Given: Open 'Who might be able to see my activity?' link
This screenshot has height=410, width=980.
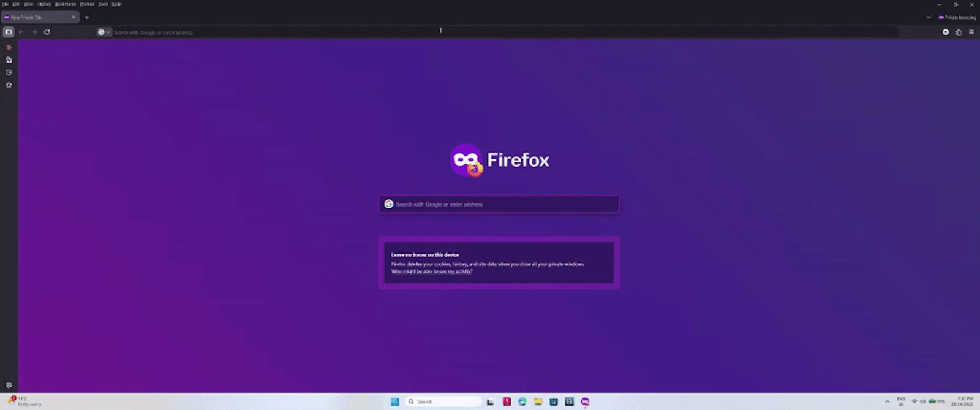Looking at the screenshot, I should (x=432, y=271).
